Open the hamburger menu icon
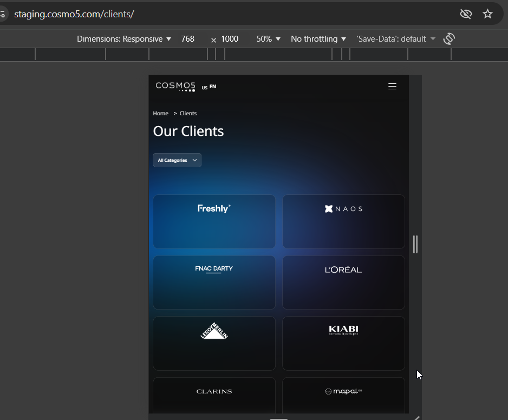Screen dimensions: 508x420 (392, 87)
